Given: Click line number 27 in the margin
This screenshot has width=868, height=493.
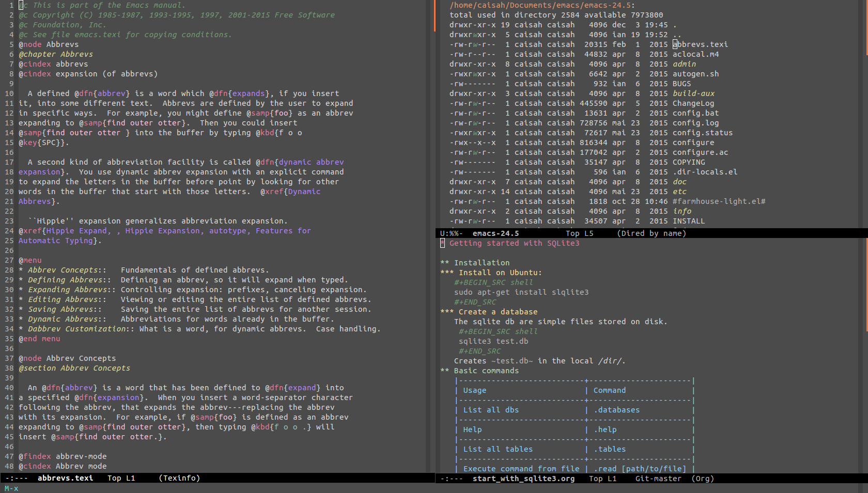Looking at the screenshot, I should (9, 260).
